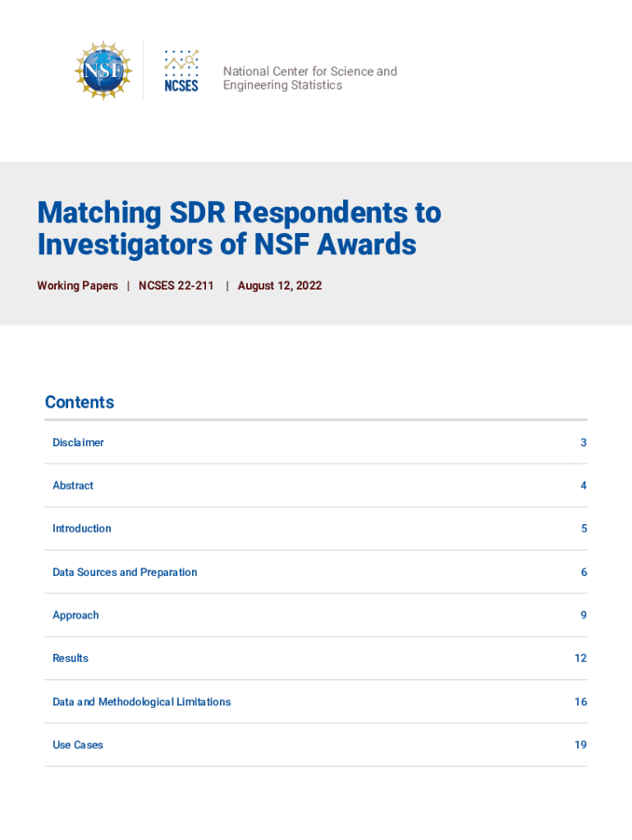Viewport: 632px width, 840px height.
Task: Jump to the Use Cases section
Action: [78, 745]
